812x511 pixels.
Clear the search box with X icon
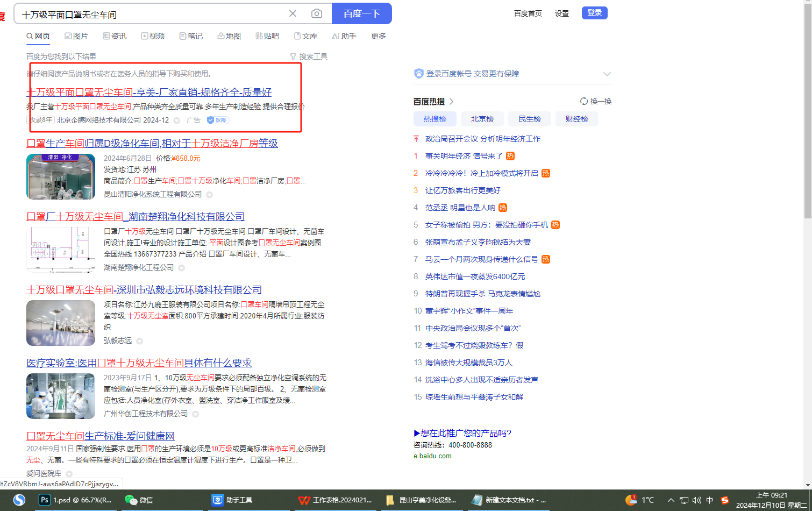point(293,13)
